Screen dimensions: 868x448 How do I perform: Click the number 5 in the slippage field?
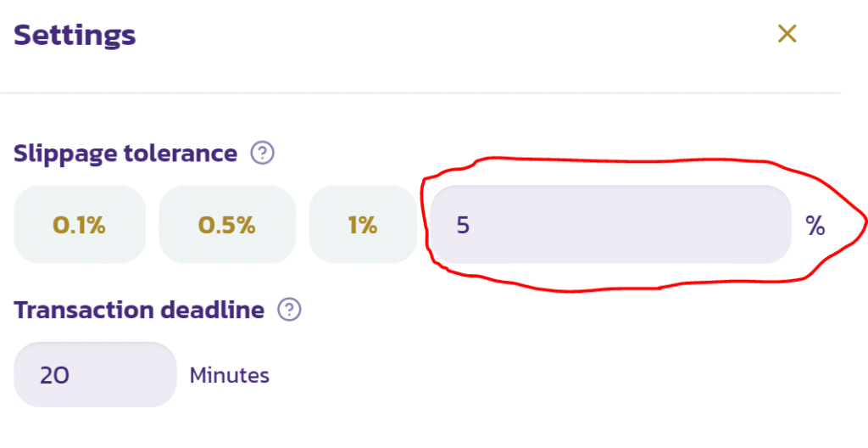click(463, 226)
